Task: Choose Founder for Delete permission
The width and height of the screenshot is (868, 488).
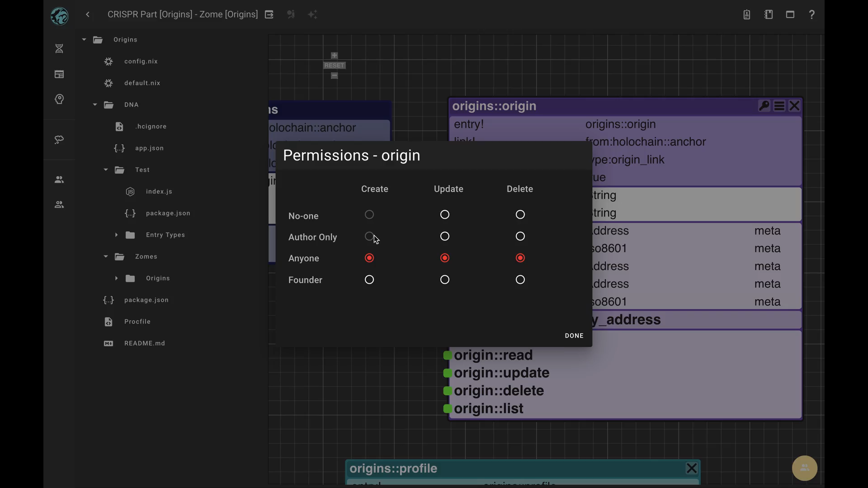Action: point(520,280)
